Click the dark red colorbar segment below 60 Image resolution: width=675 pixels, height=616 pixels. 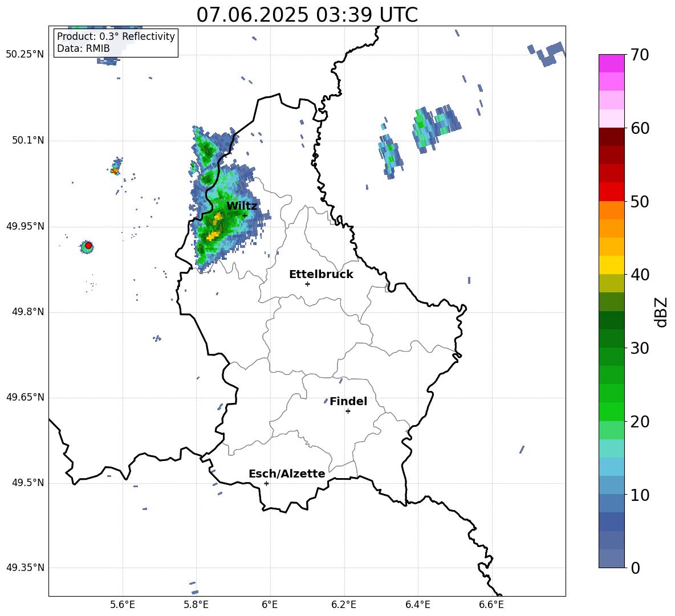click(x=611, y=137)
